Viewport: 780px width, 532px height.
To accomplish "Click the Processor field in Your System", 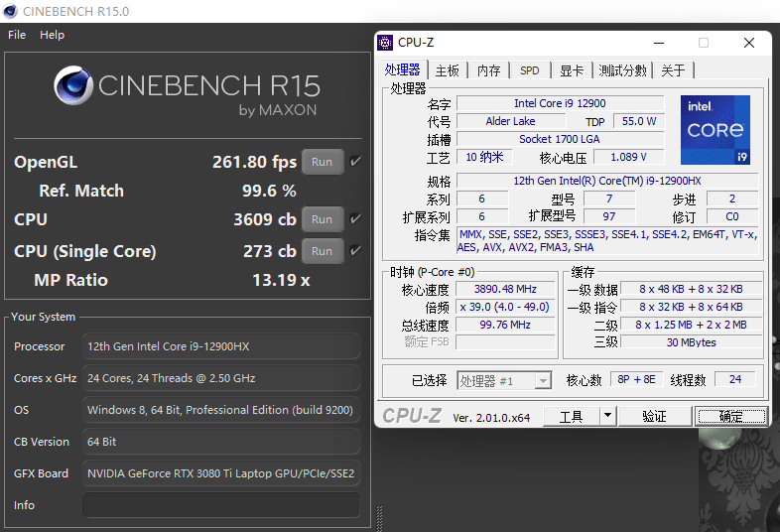I will (221, 346).
